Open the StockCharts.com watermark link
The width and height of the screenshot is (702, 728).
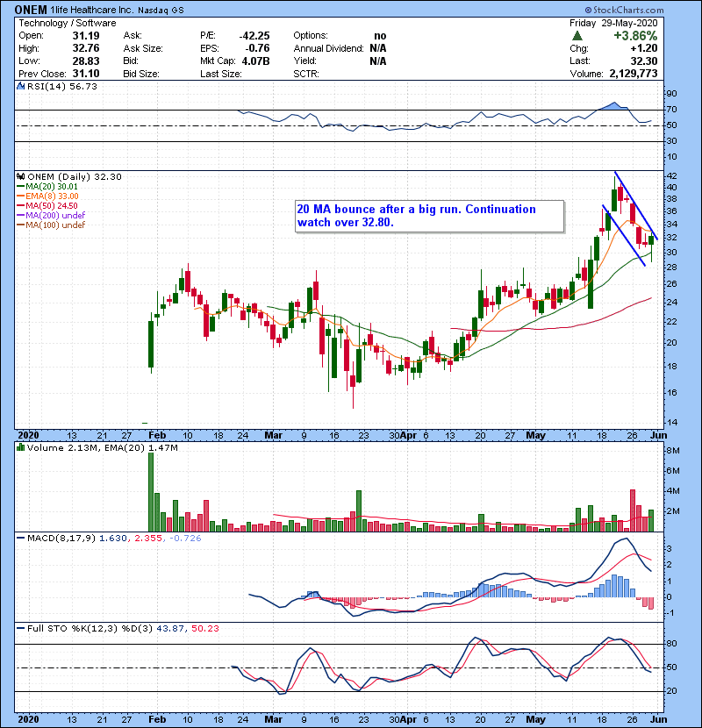(x=624, y=10)
